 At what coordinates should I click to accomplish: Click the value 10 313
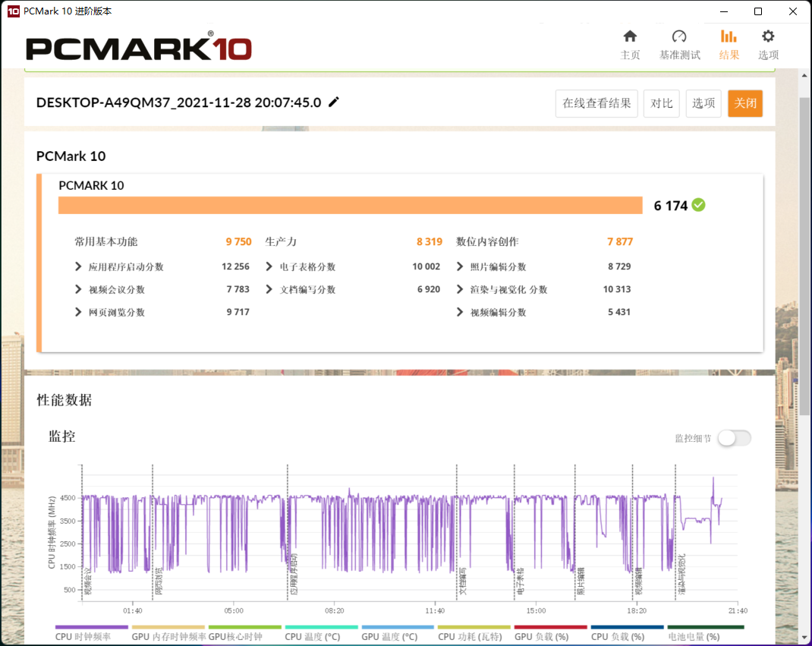tap(617, 289)
